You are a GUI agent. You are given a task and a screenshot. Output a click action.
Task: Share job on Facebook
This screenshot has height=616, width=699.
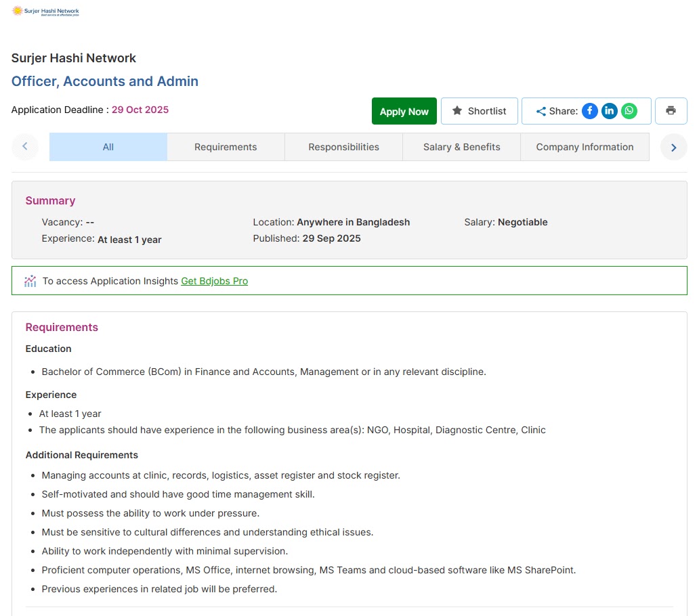(x=590, y=111)
